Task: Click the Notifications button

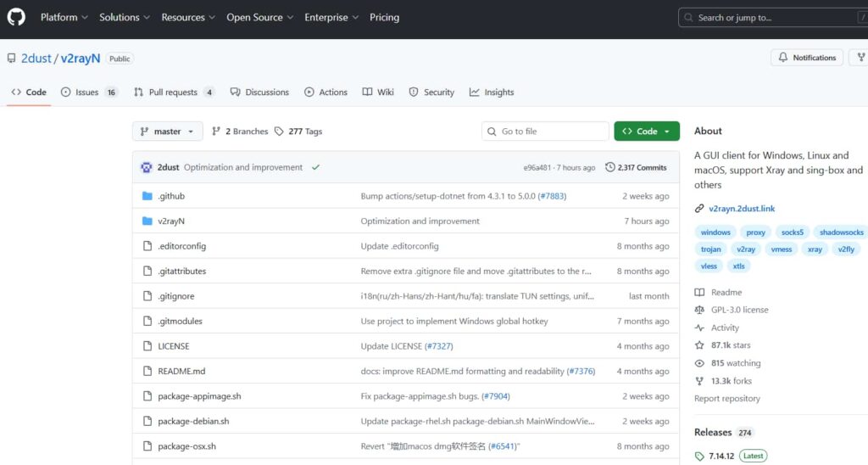Action: coord(807,58)
